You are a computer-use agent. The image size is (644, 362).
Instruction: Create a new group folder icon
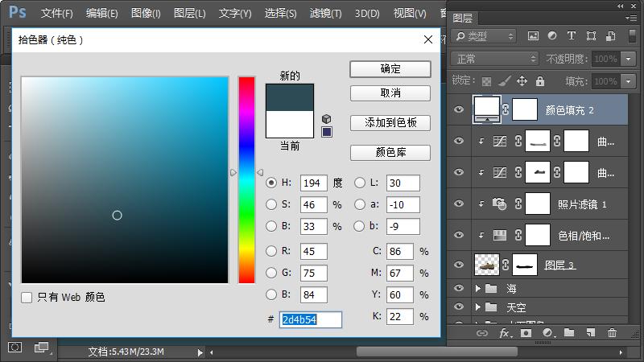pos(569,332)
